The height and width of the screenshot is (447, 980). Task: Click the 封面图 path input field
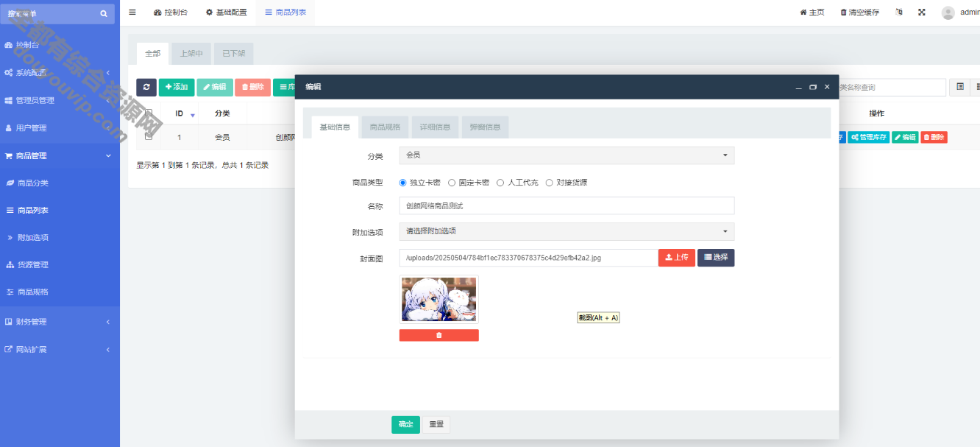pos(528,257)
